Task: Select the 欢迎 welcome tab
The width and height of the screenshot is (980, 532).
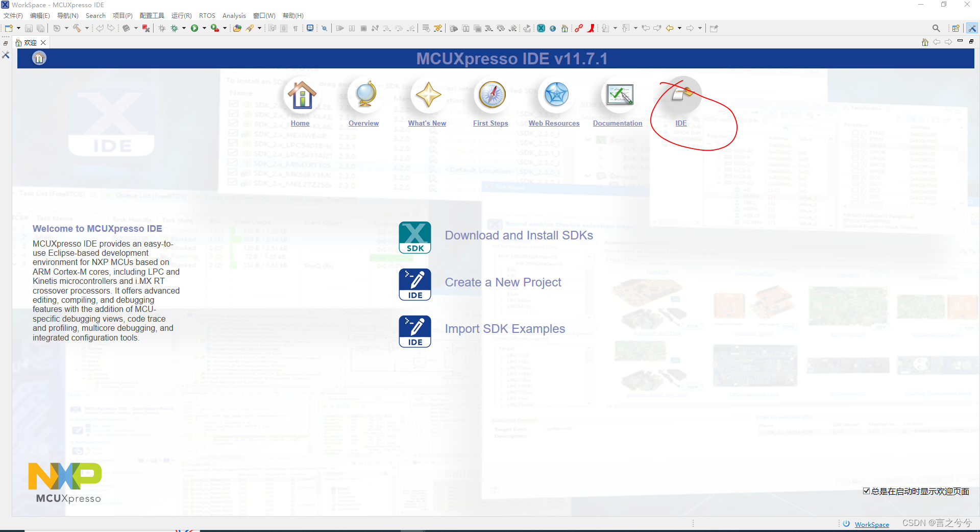Action: 31,43
